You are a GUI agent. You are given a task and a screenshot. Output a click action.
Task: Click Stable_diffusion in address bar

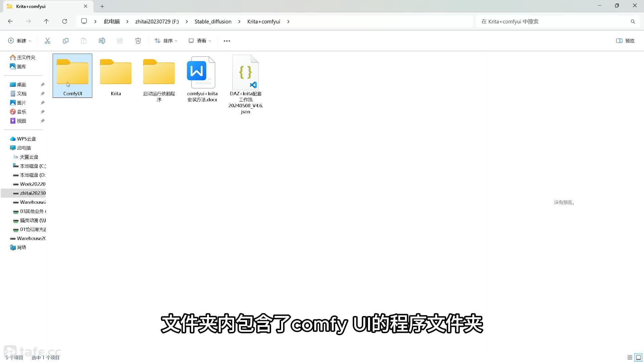213,21
